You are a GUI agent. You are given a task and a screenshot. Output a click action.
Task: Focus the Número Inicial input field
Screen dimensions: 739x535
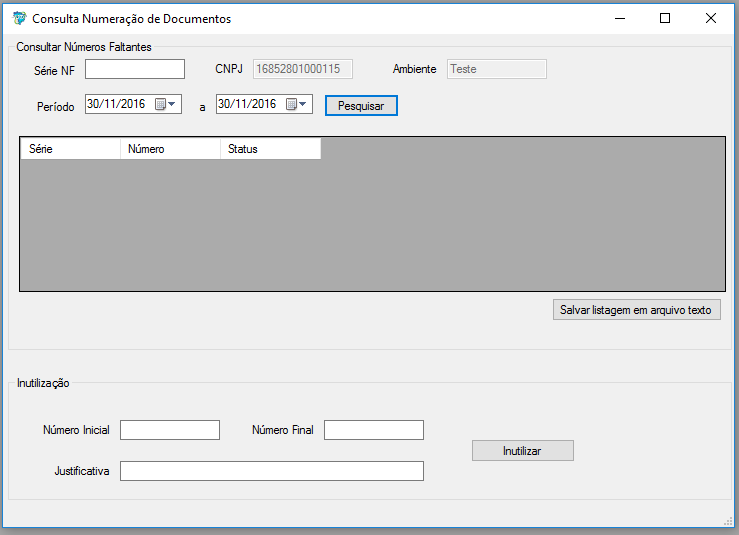coord(170,430)
